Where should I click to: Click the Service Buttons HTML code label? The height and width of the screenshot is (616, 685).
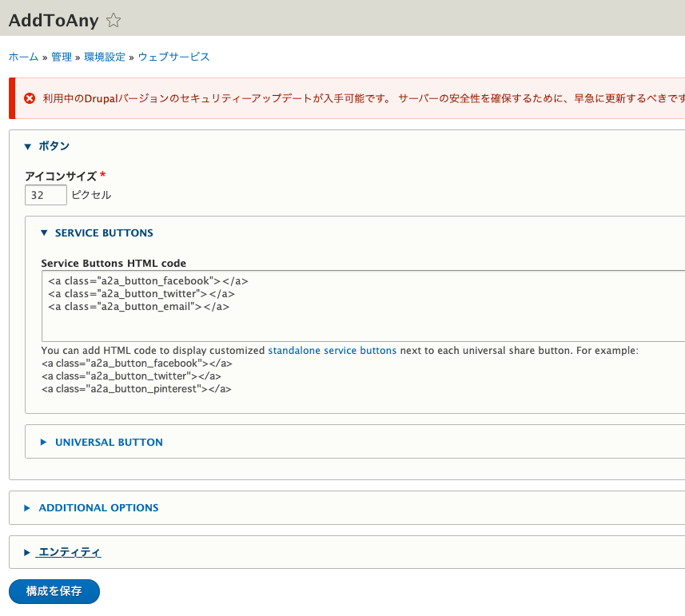pyautogui.click(x=114, y=263)
